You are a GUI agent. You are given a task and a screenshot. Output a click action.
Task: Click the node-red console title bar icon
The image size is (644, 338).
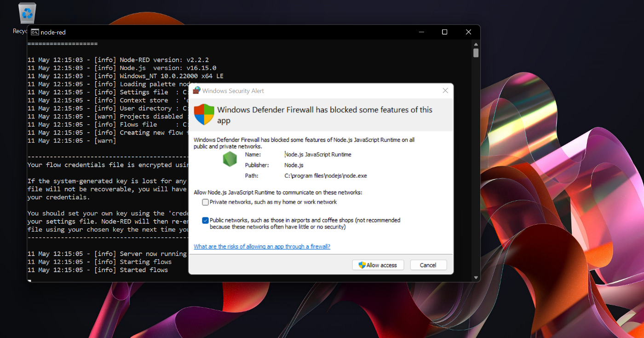(34, 32)
